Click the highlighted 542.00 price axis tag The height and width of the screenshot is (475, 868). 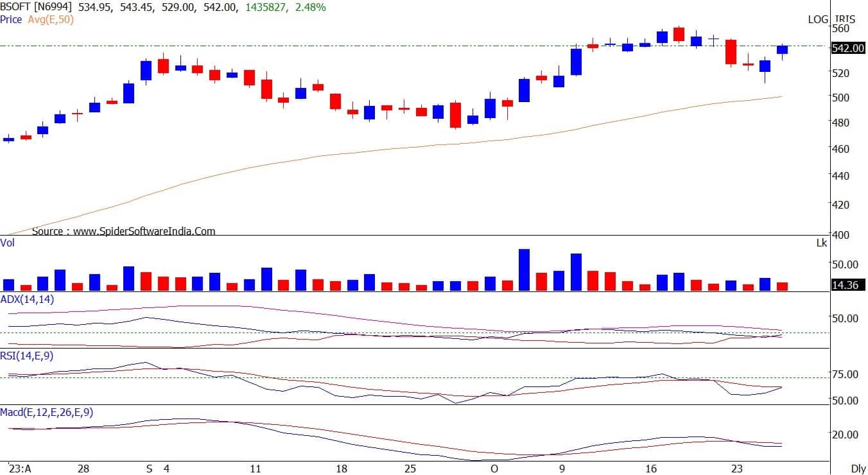pyautogui.click(x=847, y=48)
